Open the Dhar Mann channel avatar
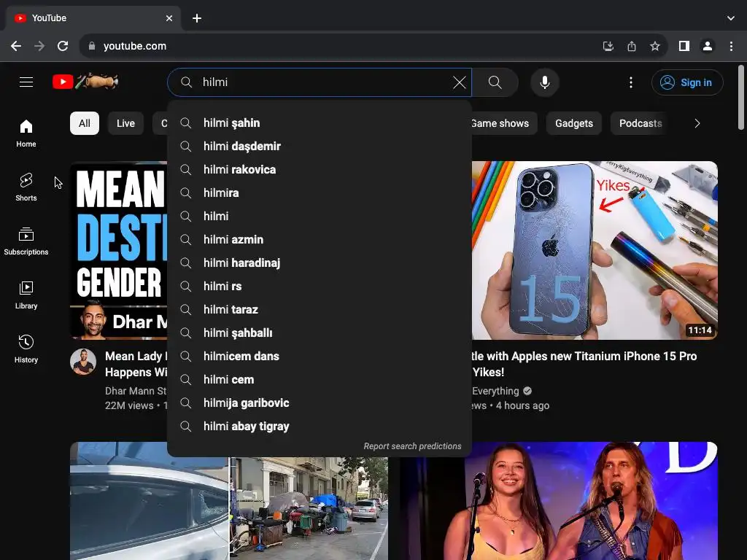 [x=83, y=362]
